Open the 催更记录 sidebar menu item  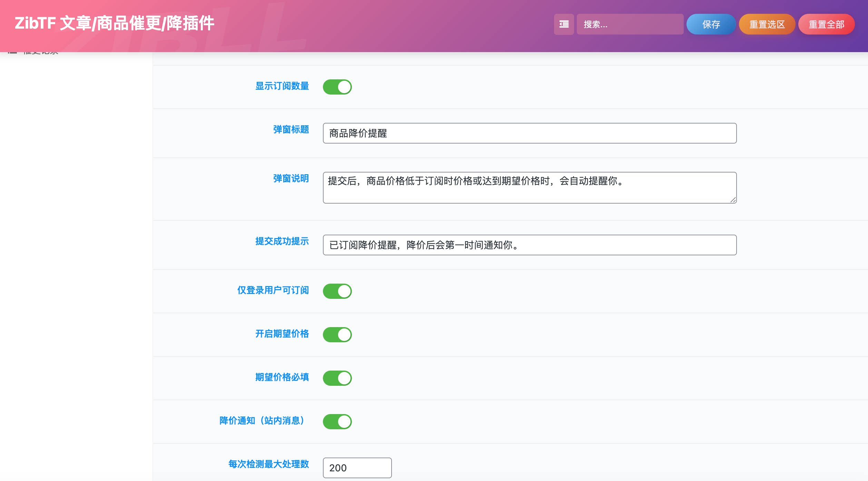(x=40, y=51)
